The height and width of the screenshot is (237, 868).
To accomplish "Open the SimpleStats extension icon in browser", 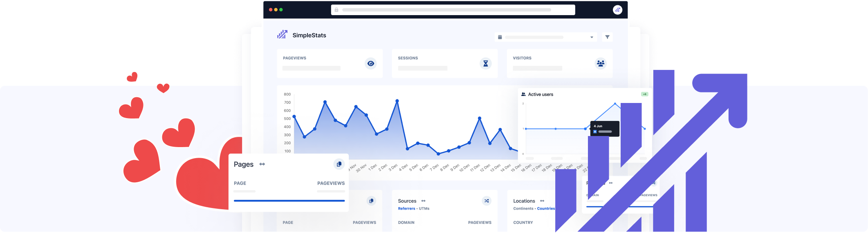I will pos(617,10).
